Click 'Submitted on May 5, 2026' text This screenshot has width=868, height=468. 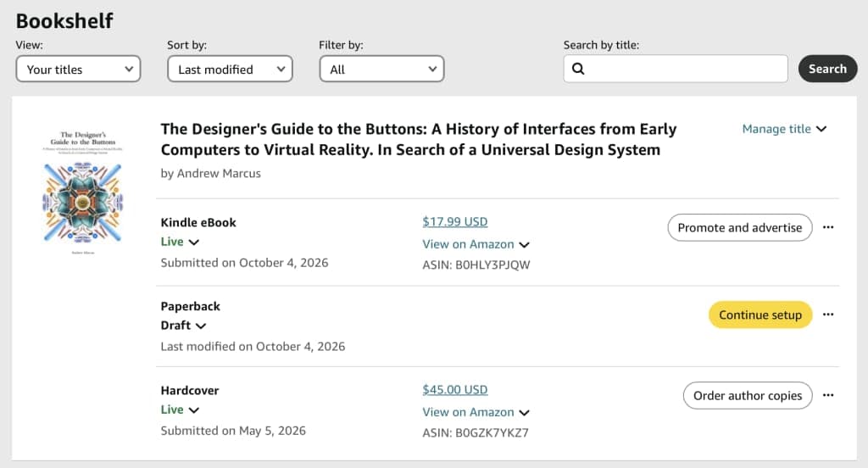(233, 431)
